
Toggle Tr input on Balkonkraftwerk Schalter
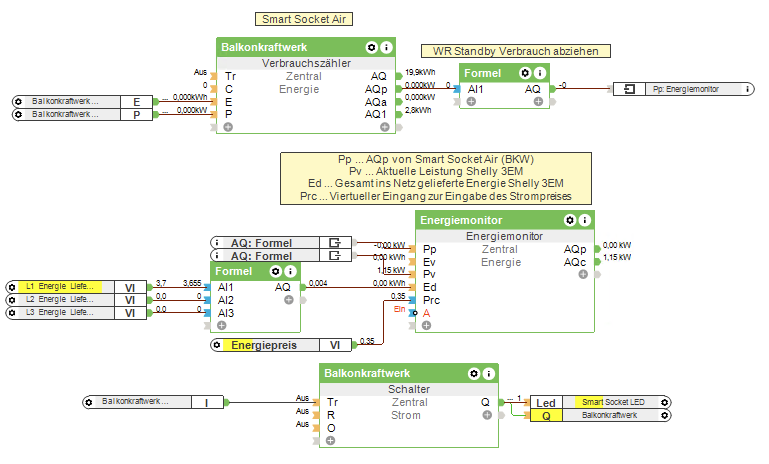tap(333, 402)
